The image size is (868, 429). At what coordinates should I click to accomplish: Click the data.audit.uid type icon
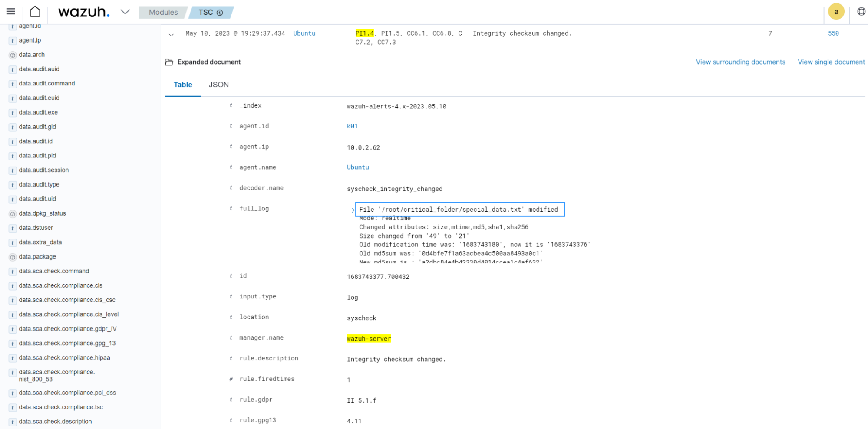pyautogui.click(x=13, y=199)
